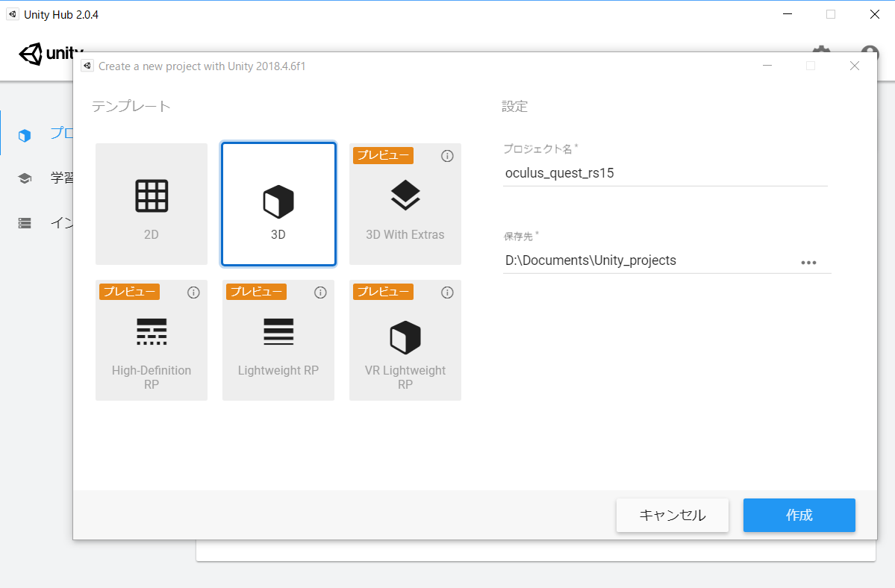Viewport: 895px width, 588px height.
Task: Click the preview badge on VR Lightweight RP
Action: 383,292
